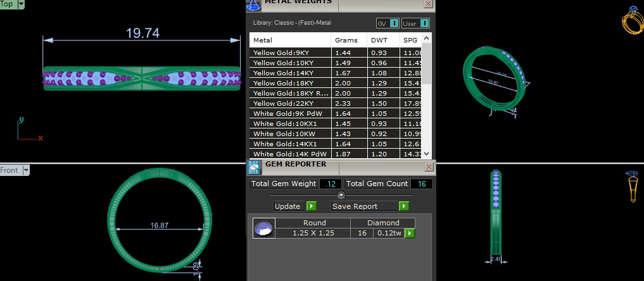
Task: Click the Diamond material cell
Action: pos(382,223)
